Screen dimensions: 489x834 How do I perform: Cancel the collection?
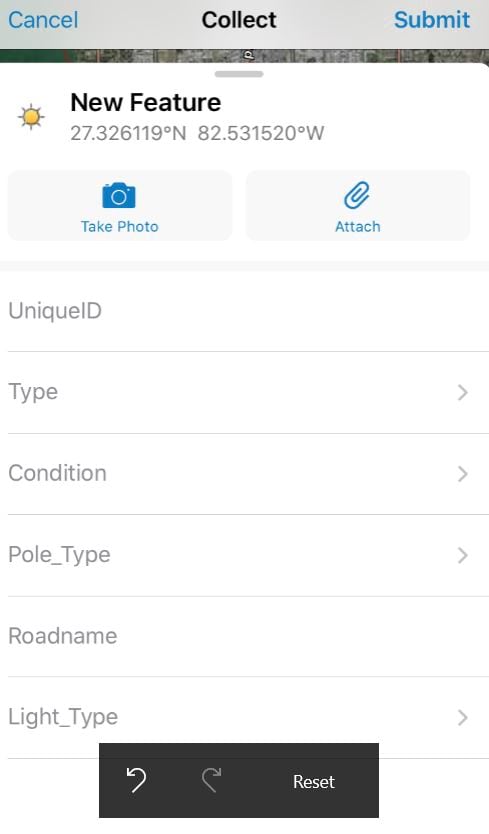click(x=43, y=20)
